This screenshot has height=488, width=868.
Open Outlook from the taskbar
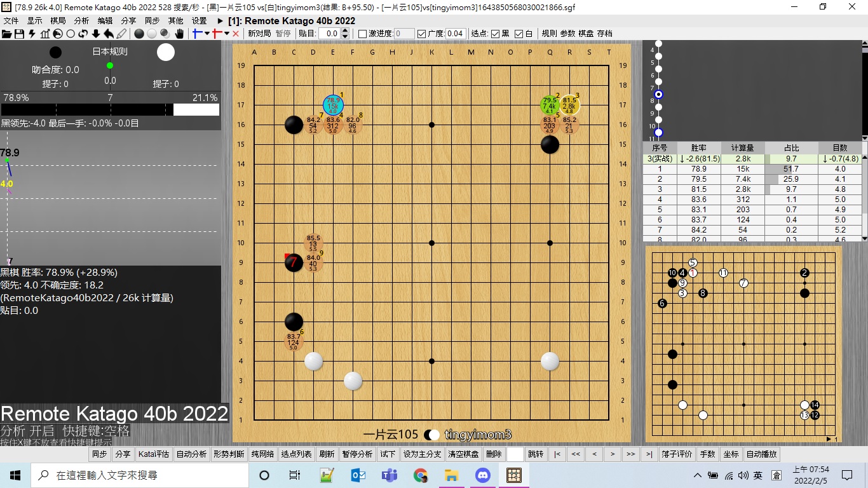click(358, 475)
